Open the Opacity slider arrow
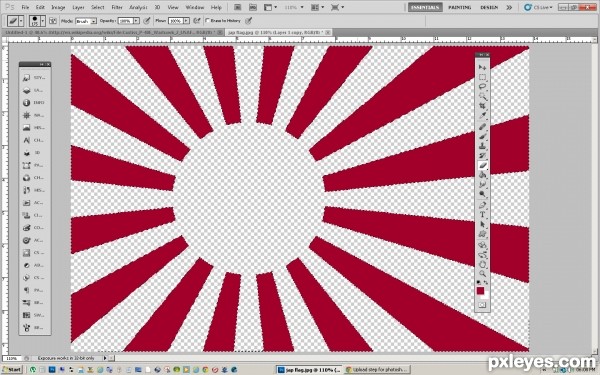600x375 pixels. 136,21
